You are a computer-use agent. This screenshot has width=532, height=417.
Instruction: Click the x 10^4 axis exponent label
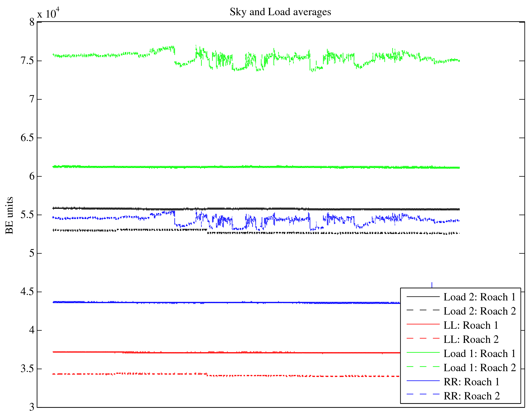(x=49, y=13)
